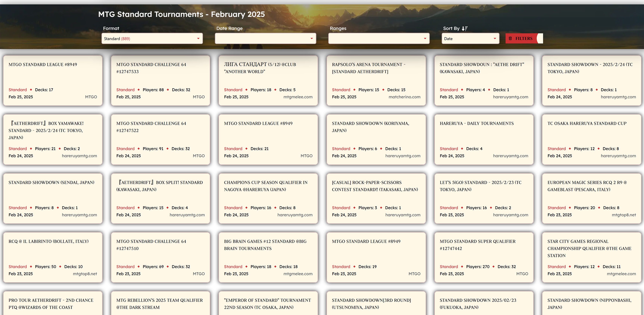The image size is (644, 315).
Task: Open Rapsolo's Arena Tournament Standard Aetherdrift card
Action: (x=376, y=81)
